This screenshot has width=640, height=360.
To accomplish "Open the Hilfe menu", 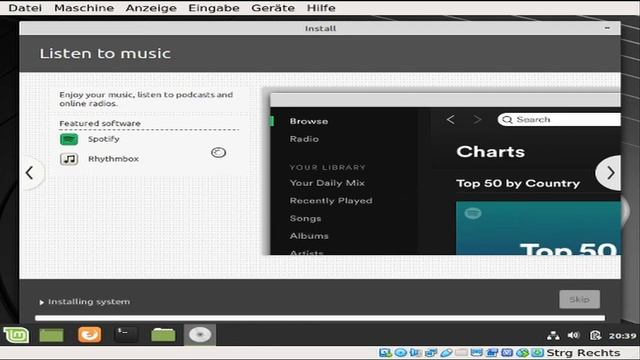I will click(321, 8).
